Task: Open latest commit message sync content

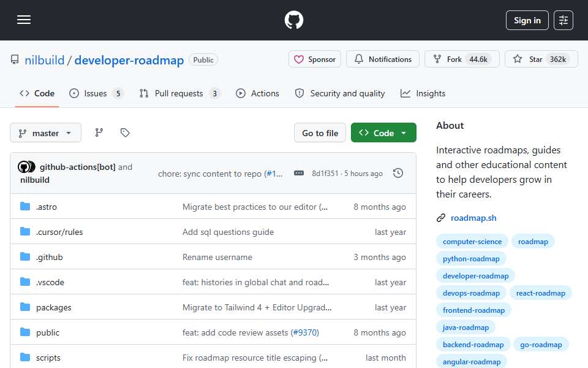Action: coord(211,174)
